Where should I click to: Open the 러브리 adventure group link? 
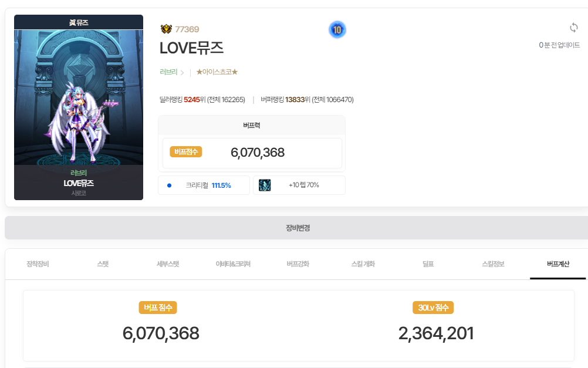[x=168, y=72]
